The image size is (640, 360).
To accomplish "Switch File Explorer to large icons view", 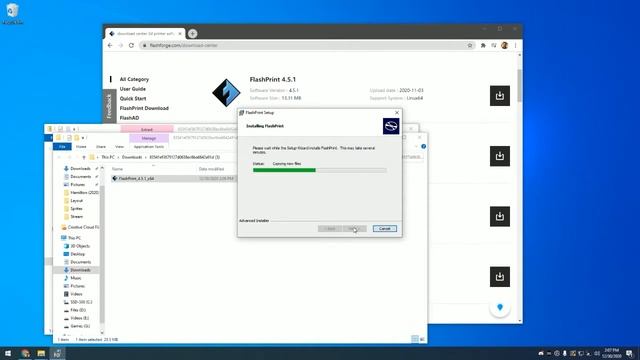I will click(x=422, y=339).
